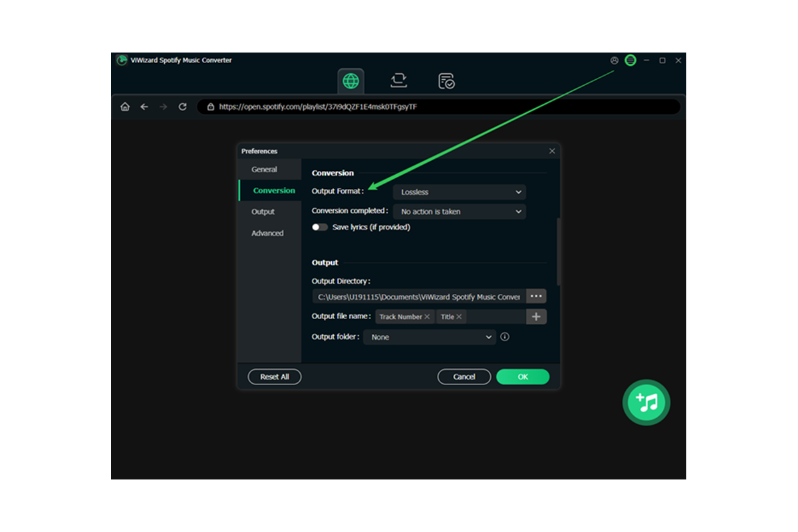
Task: Click the green Add Music floating button
Action: click(x=646, y=402)
